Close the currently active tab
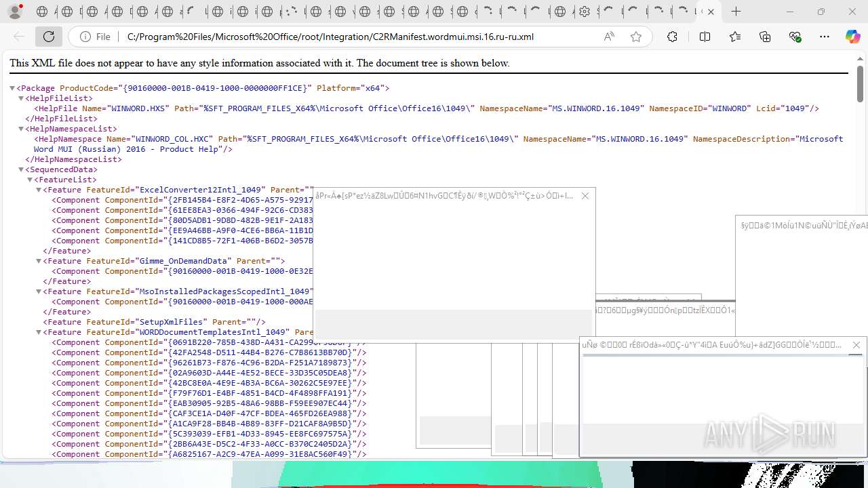 point(711,12)
